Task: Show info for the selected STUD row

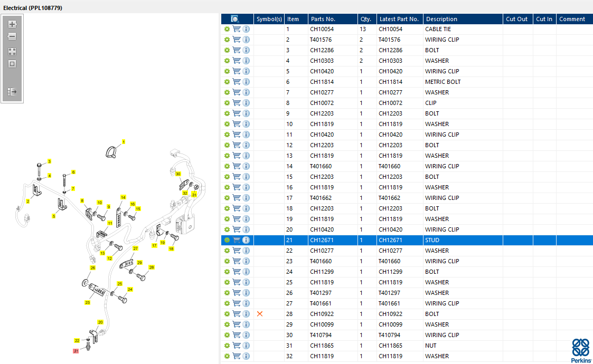Action: pyautogui.click(x=246, y=240)
